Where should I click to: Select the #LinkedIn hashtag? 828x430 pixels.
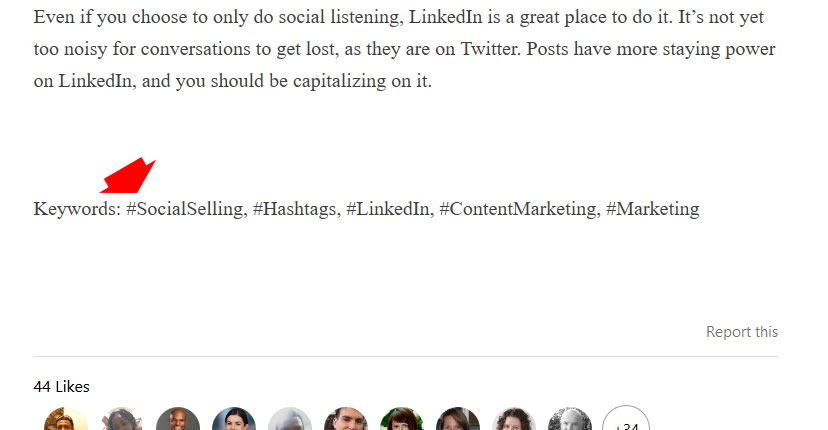click(388, 209)
